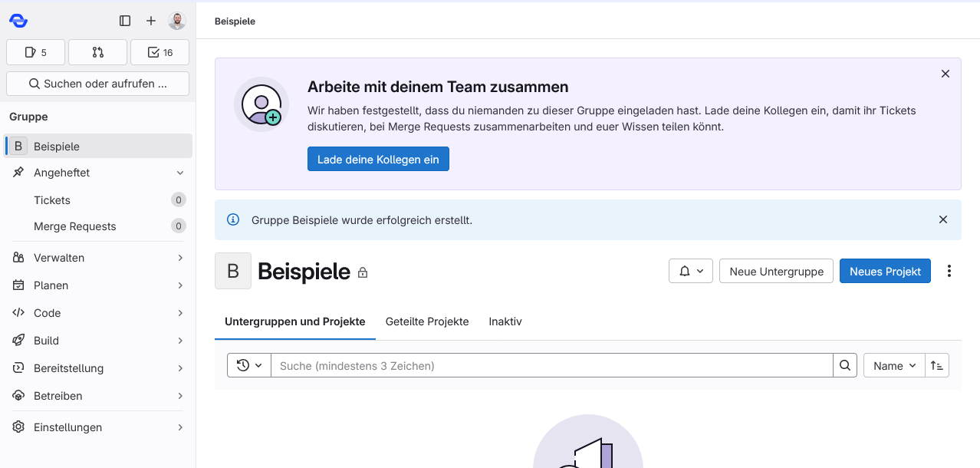The height and width of the screenshot is (468, 980).
Task: Switch to the Inaktiv tab
Action: pyautogui.click(x=505, y=321)
